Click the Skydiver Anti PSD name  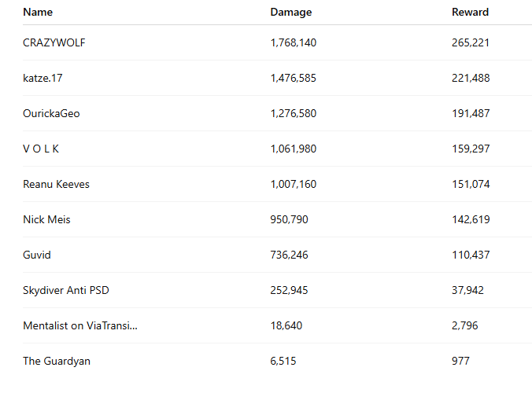click(x=66, y=290)
